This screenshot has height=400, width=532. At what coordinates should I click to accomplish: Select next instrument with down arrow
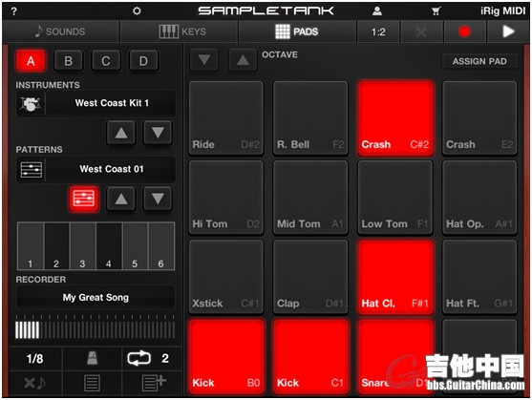click(x=158, y=133)
